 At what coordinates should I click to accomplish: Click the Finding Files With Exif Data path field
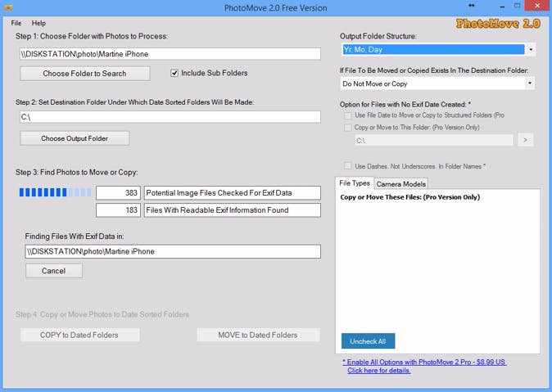173,251
